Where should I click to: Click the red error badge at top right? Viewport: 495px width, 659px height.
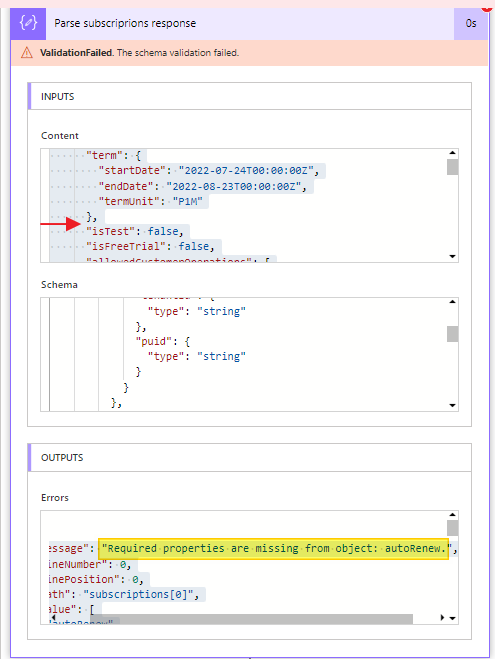click(488, 8)
